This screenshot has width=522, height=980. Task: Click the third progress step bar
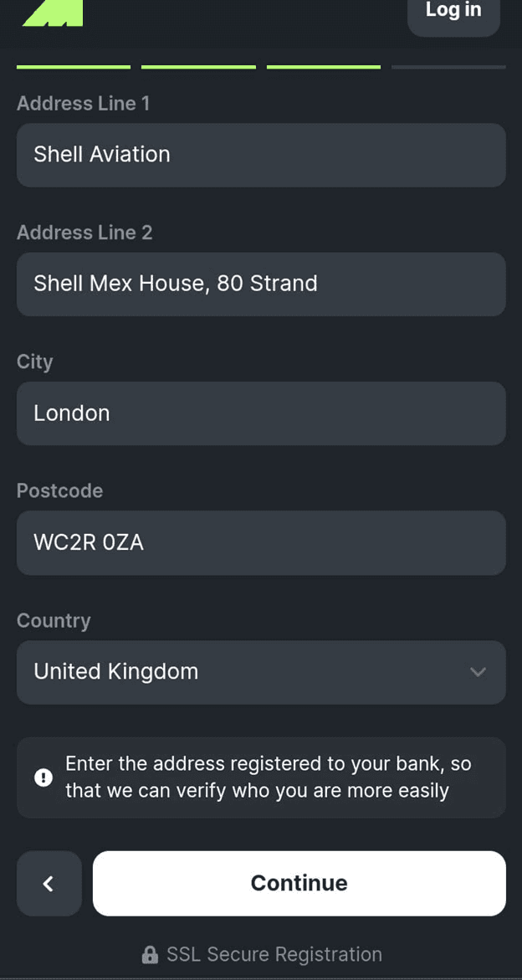(x=324, y=67)
